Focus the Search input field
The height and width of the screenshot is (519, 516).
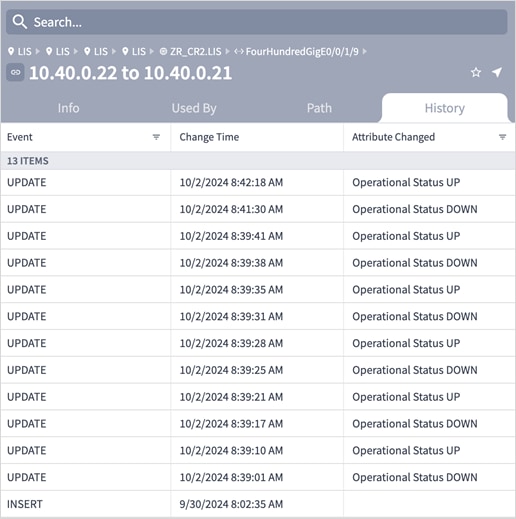click(257, 22)
